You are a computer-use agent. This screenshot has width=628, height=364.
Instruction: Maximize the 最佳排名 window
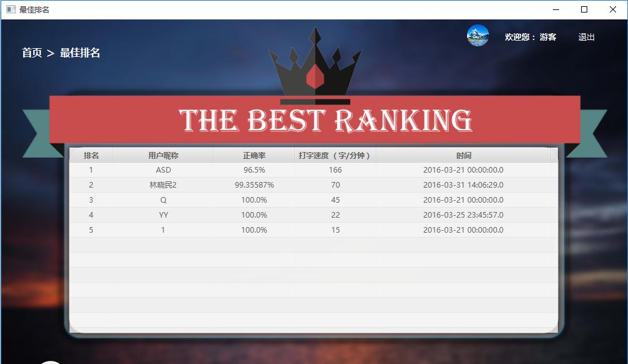[584, 9]
